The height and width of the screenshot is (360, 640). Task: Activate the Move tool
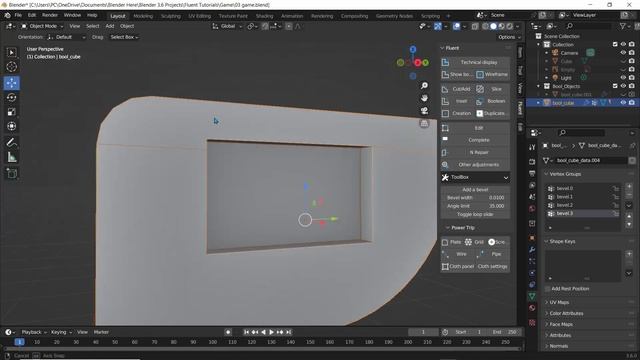[12, 83]
